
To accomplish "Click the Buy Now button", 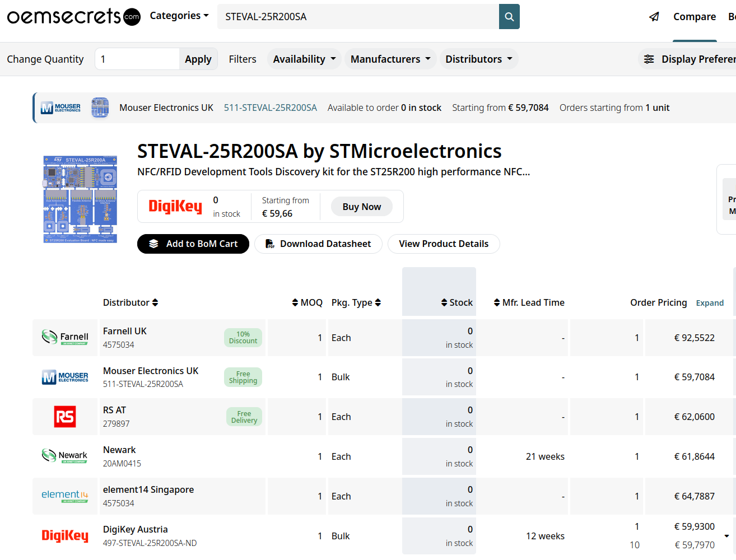I will coord(362,207).
